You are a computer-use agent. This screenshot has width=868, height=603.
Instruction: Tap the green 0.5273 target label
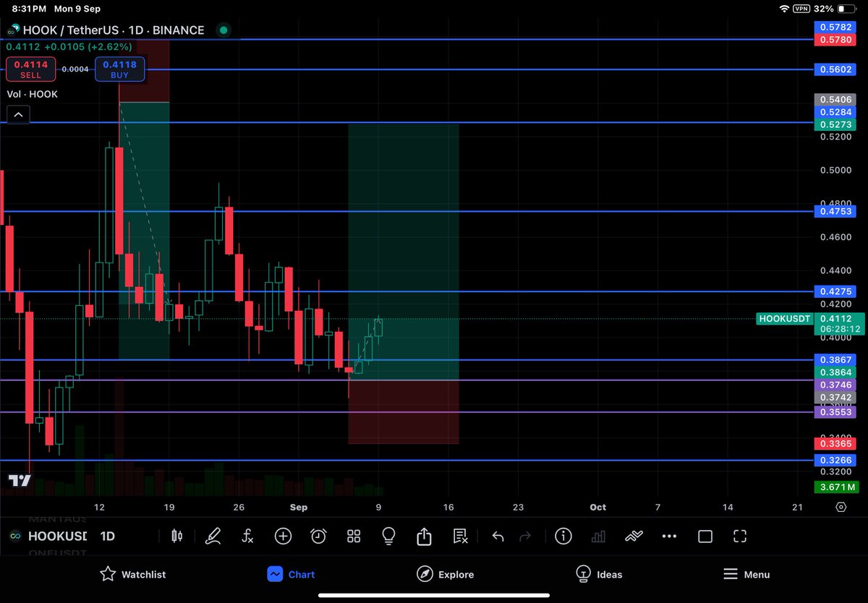[835, 124]
